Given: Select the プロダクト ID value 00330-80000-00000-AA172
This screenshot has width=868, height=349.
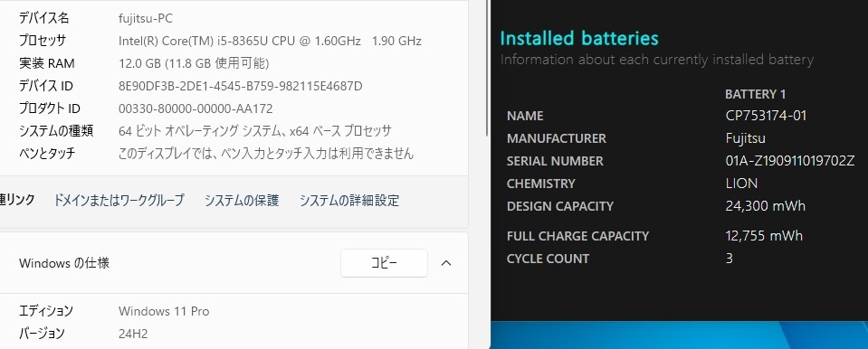Looking at the screenshot, I should click(196, 109).
